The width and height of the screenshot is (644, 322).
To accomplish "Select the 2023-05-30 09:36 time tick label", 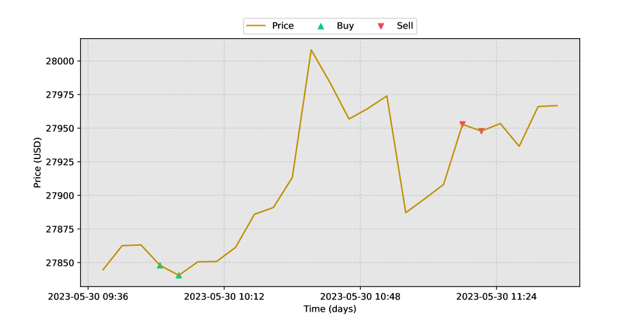I will [x=88, y=297].
